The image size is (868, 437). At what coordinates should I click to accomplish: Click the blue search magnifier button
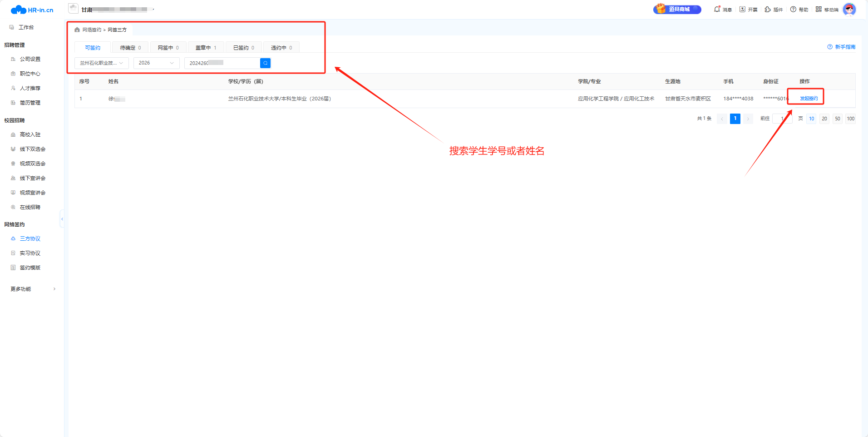tap(265, 63)
